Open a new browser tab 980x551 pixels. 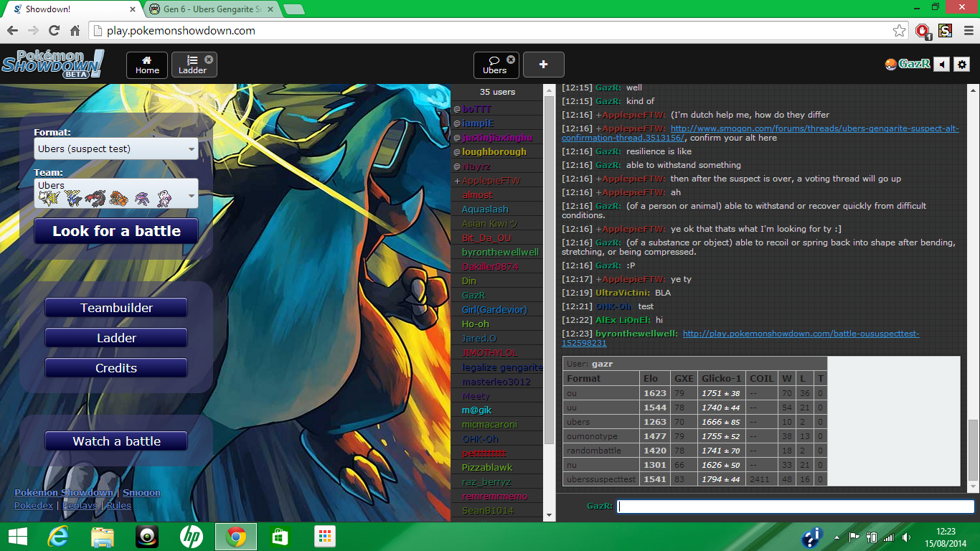[x=293, y=9]
